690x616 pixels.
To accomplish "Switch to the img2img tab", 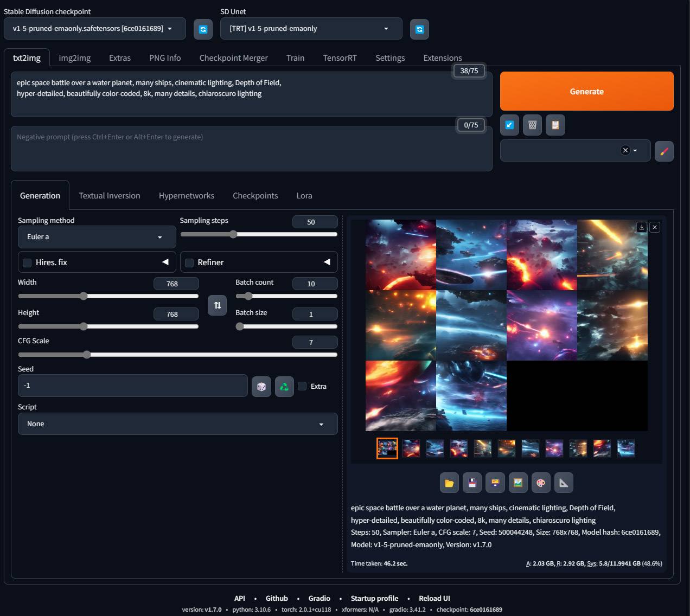I will click(75, 58).
